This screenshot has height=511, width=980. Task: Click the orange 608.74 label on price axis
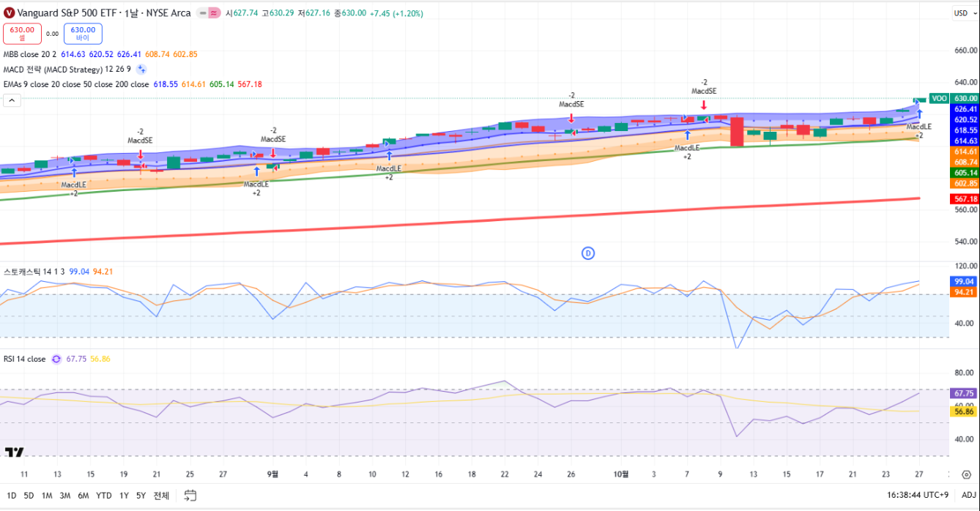[965, 162]
